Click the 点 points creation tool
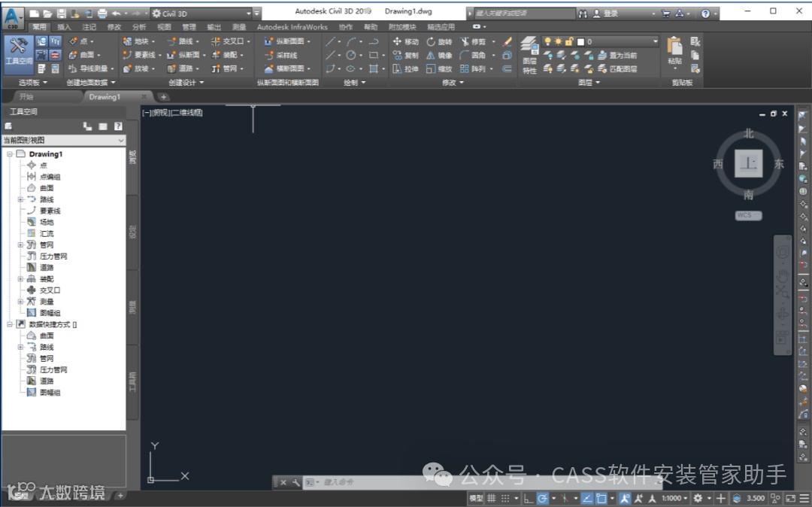This screenshot has height=507, width=812. [x=80, y=41]
